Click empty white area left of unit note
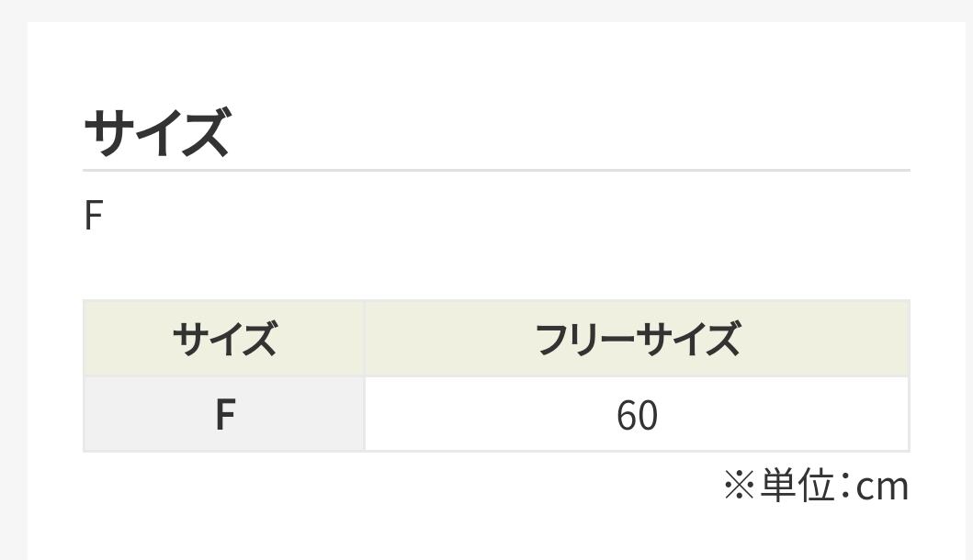973x560 pixels. [x=368, y=486]
